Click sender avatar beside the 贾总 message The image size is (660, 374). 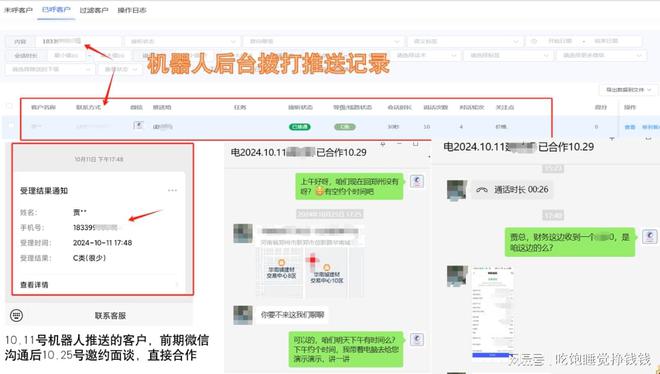649,236
